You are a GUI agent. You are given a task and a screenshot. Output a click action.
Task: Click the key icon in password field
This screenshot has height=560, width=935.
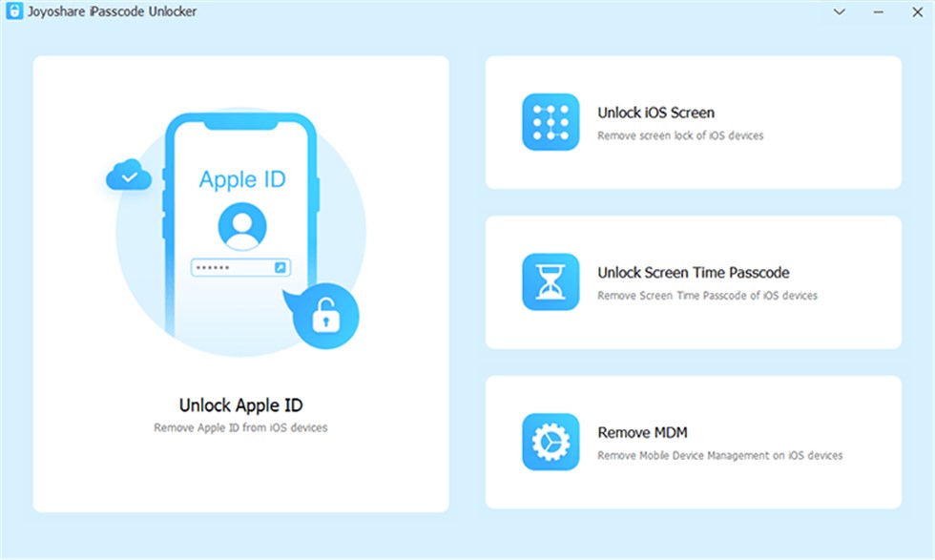pos(280,267)
